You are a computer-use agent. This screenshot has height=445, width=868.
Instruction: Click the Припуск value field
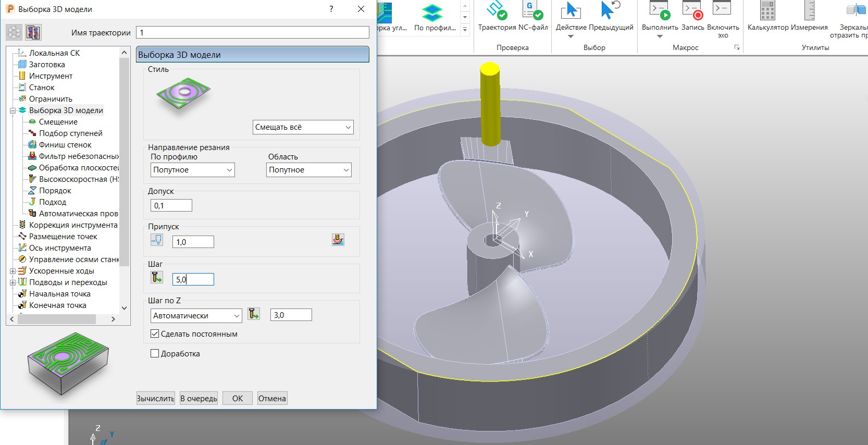point(193,242)
